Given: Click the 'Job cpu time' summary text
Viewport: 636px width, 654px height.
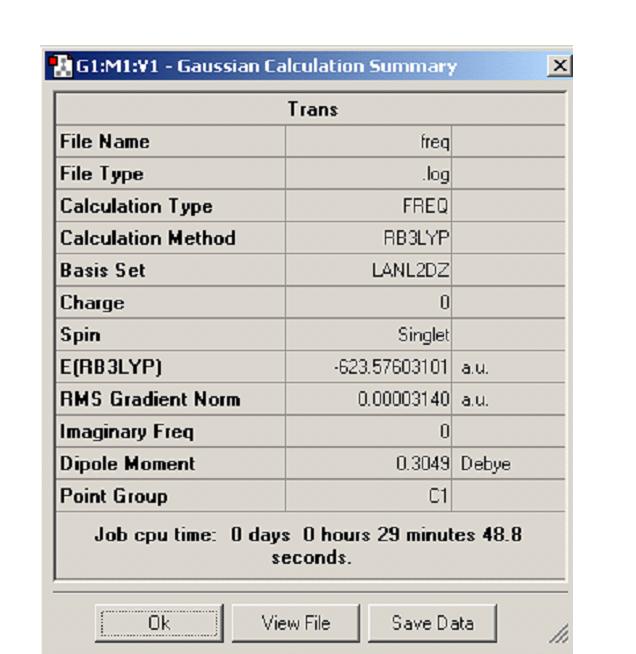Looking at the screenshot, I should [308, 546].
